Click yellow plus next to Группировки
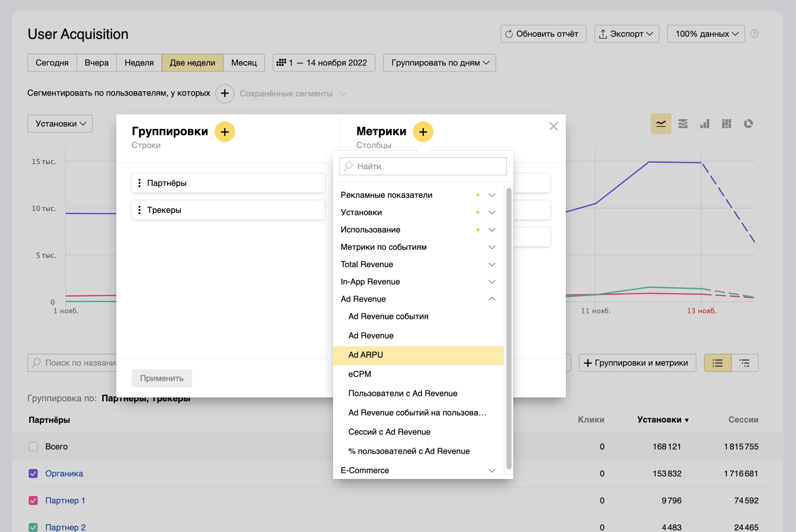The image size is (796, 532). click(x=225, y=132)
